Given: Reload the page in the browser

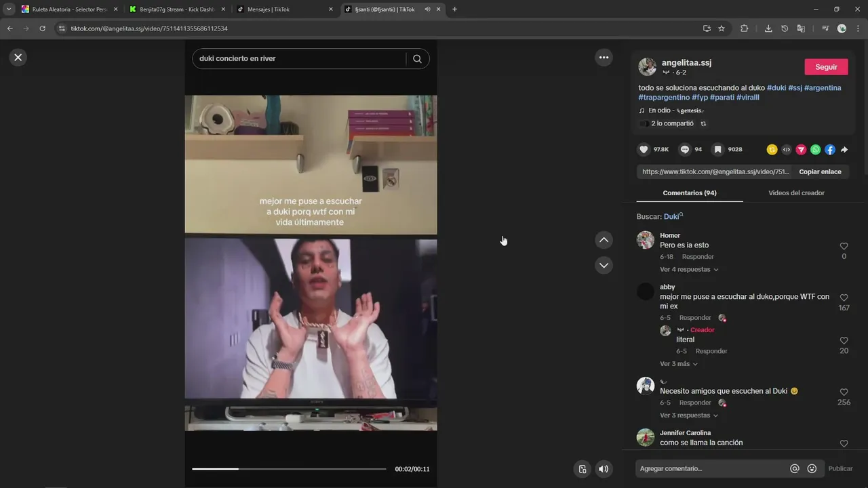Looking at the screenshot, I should click(42, 28).
